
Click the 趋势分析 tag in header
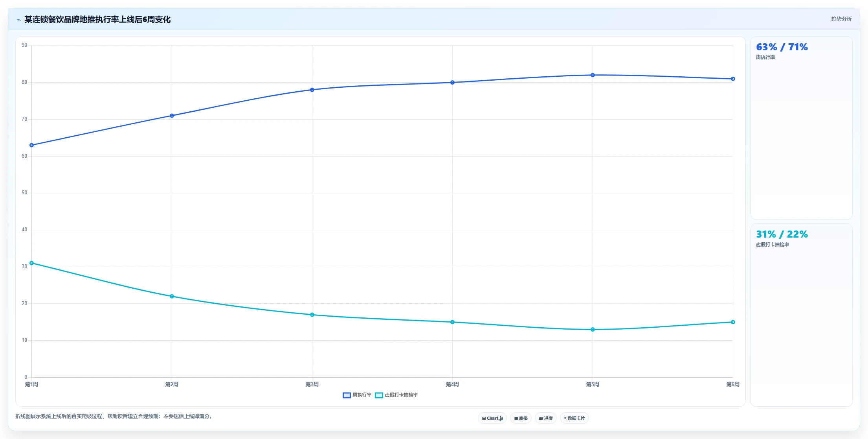841,19
